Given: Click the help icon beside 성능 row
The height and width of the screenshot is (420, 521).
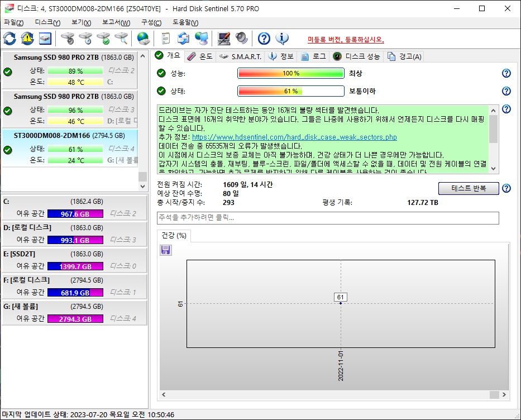Looking at the screenshot, I should tap(506, 73).
